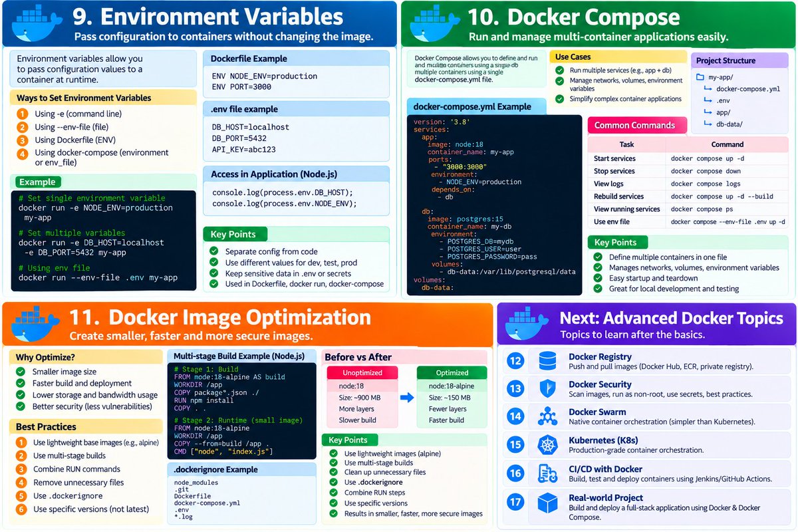Select the Kubernetes helm wheel icon
This screenshot has width=798, height=532.
coord(547,445)
